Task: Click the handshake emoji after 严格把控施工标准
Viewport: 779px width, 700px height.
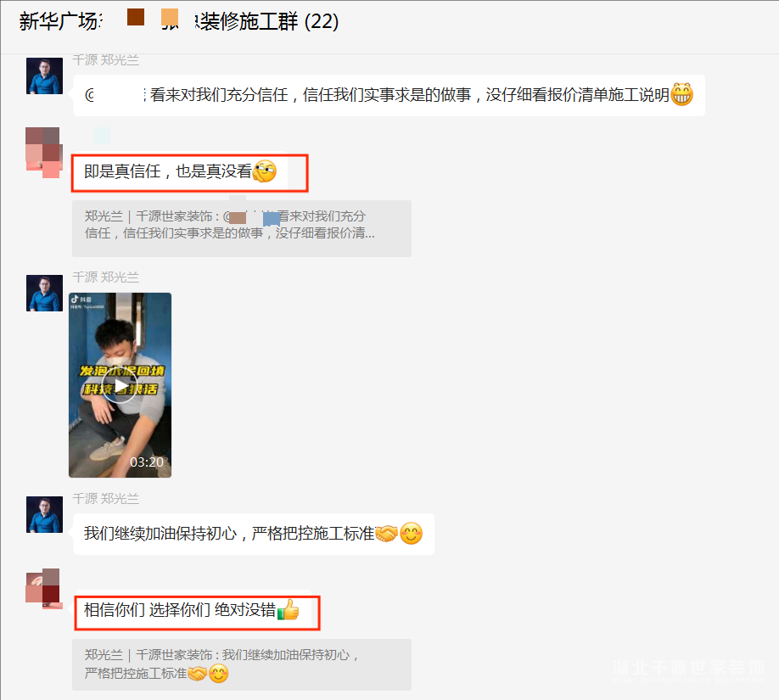Action: tap(386, 534)
